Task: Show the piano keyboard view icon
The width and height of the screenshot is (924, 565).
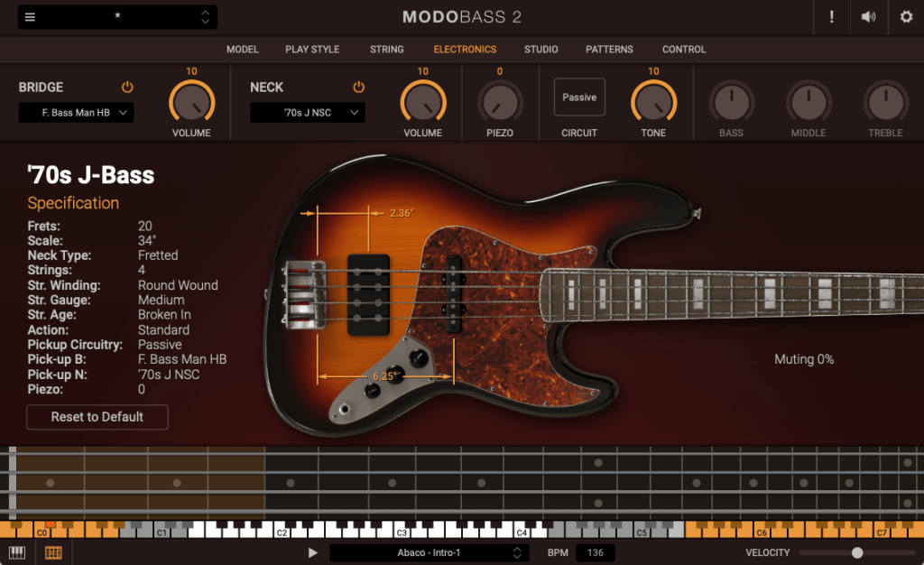Action: pyautogui.click(x=17, y=552)
